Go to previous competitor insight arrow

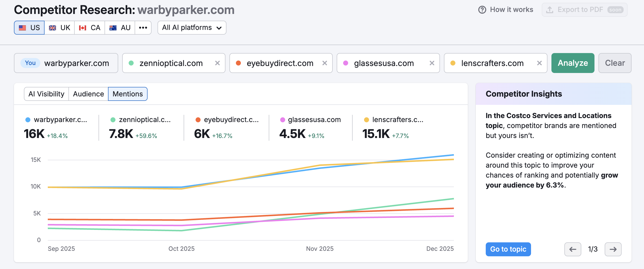(x=573, y=249)
